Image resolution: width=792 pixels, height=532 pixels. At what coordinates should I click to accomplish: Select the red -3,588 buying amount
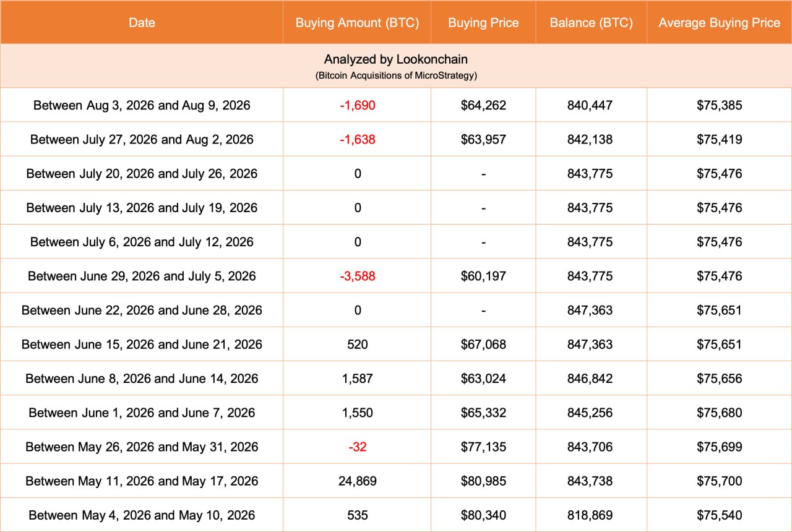pyautogui.click(x=358, y=276)
